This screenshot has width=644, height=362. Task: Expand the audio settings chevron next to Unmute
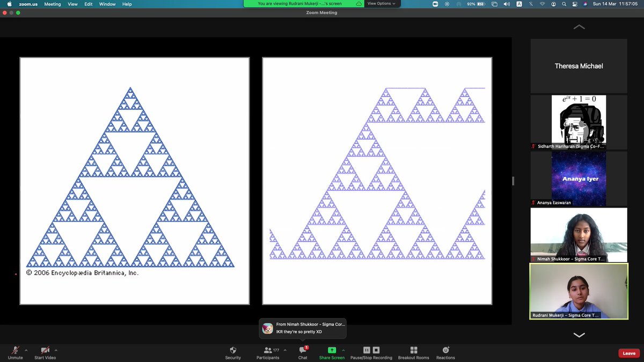(x=25, y=349)
